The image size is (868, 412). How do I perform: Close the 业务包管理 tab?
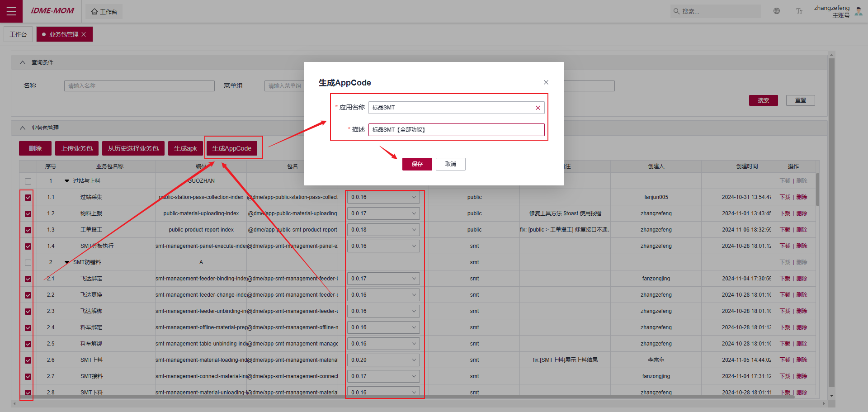[x=84, y=34]
